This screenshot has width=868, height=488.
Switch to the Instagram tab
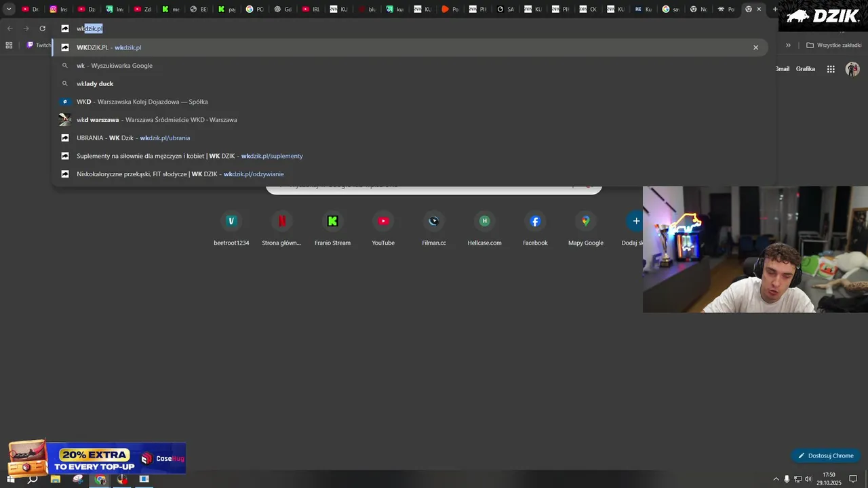[59, 9]
